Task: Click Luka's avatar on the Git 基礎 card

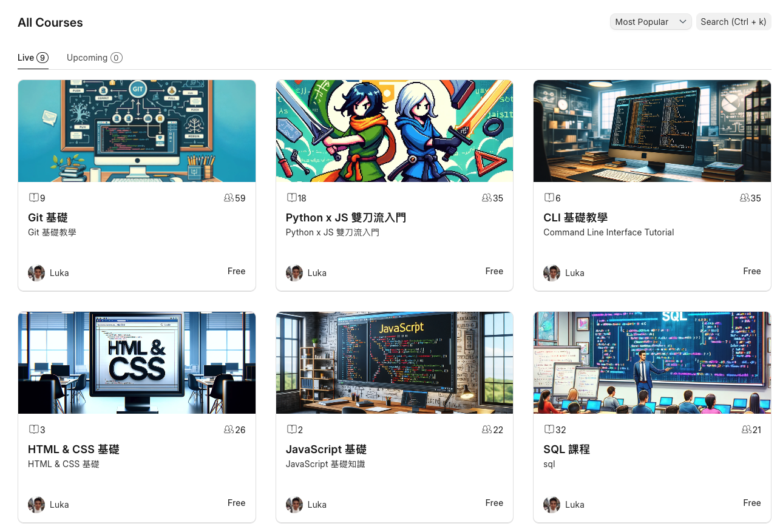Action: (35, 273)
